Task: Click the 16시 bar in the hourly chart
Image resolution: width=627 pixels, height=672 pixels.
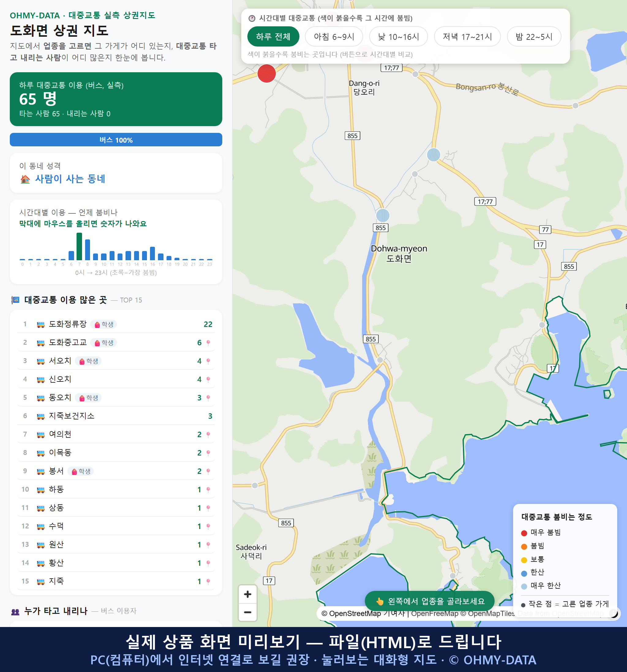Action: click(x=152, y=253)
